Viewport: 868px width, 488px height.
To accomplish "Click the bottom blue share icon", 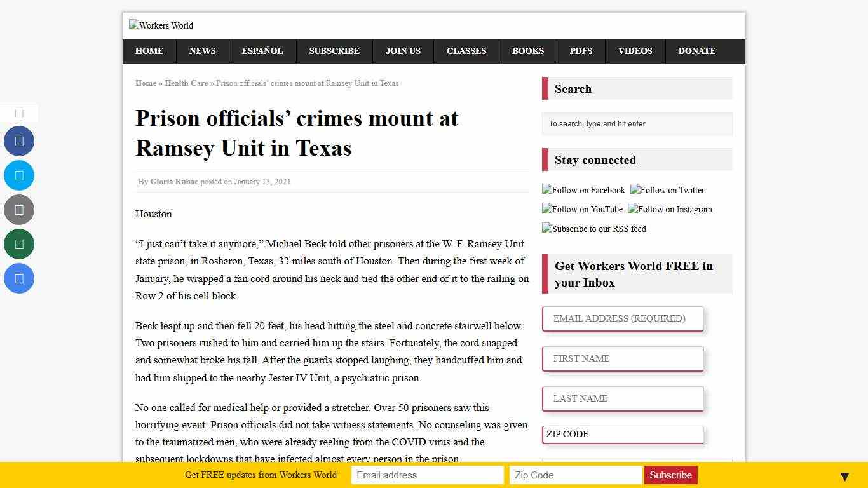I will (19, 278).
